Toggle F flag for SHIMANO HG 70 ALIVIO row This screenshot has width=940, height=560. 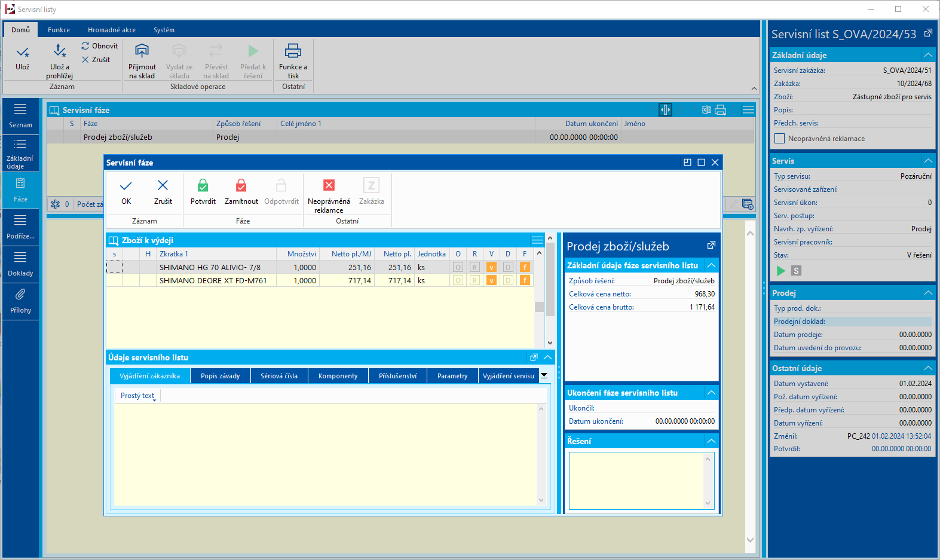[525, 267]
